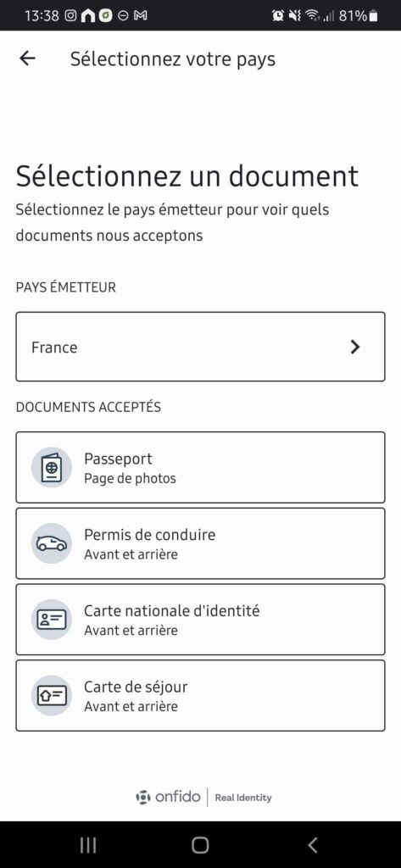Tap the Android home button
Image resolution: width=401 pixels, height=868 pixels.
click(x=200, y=845)
